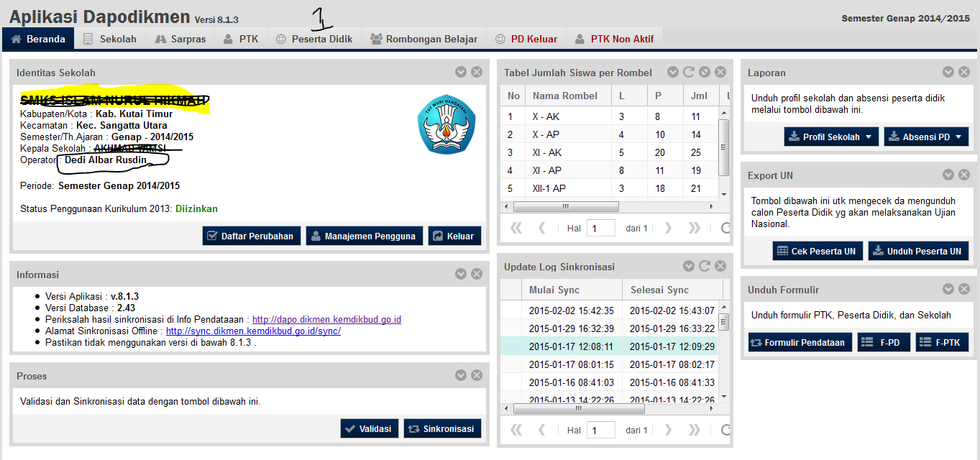Viewport: 980px width, 460px height.
Task: Run Validasi in the Proses panel
Action: 369,428
